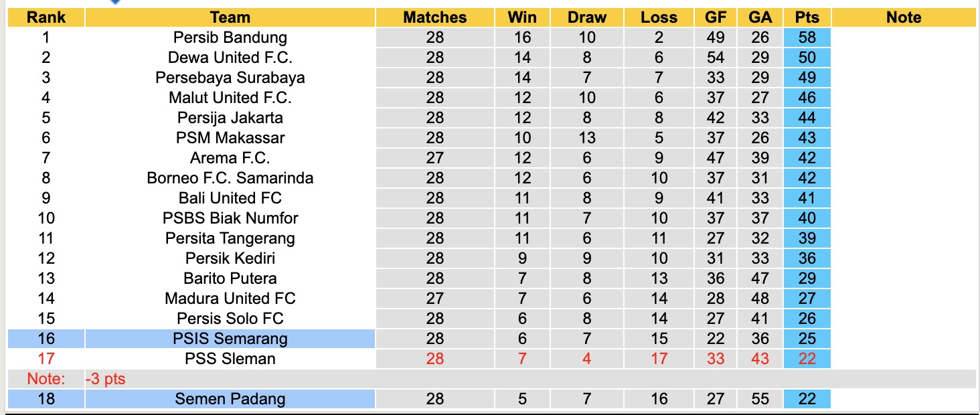Select the Win column header
Image resolution: width=980 pixels, height=415 pixels.
[x=522, y=18]
